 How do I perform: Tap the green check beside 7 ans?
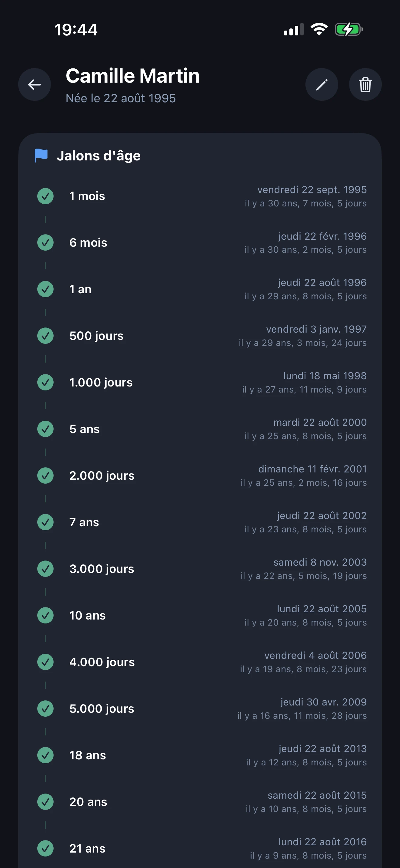45,522
